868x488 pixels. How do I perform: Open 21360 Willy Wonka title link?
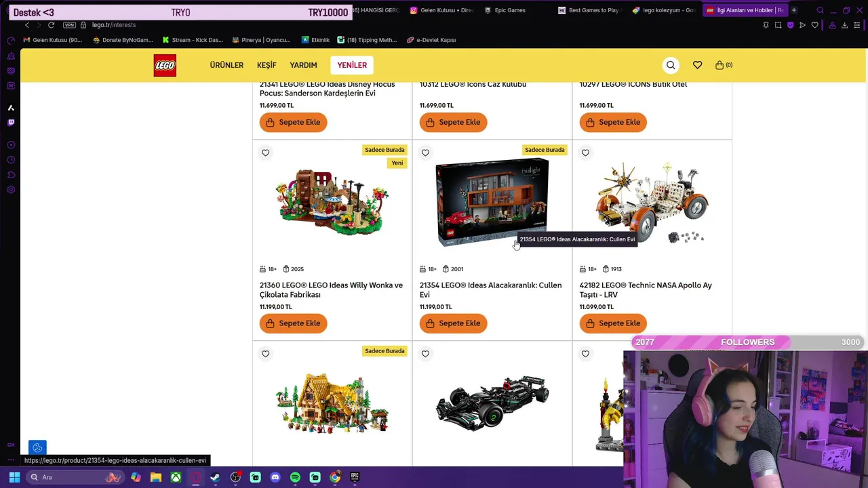click(x=331, y=290)
